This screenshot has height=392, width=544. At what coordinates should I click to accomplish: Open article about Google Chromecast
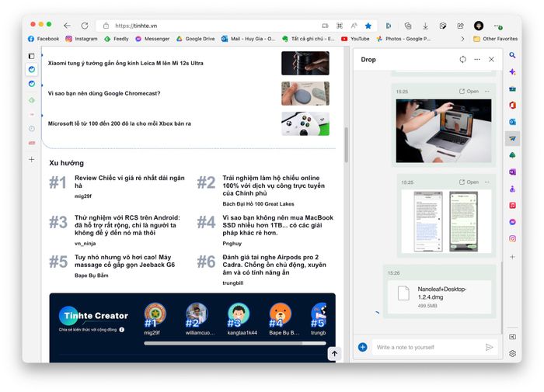click(104, 93)
